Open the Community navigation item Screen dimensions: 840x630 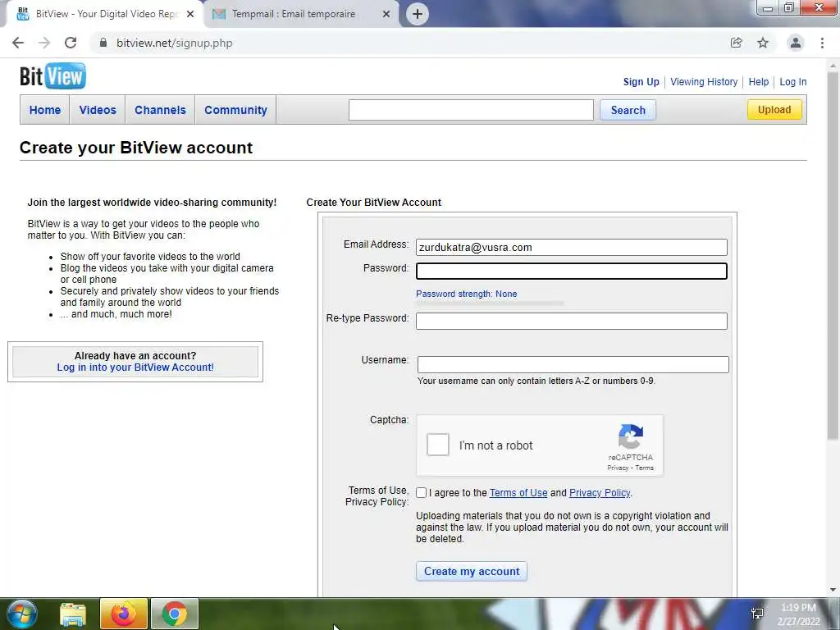coord(235,110)
